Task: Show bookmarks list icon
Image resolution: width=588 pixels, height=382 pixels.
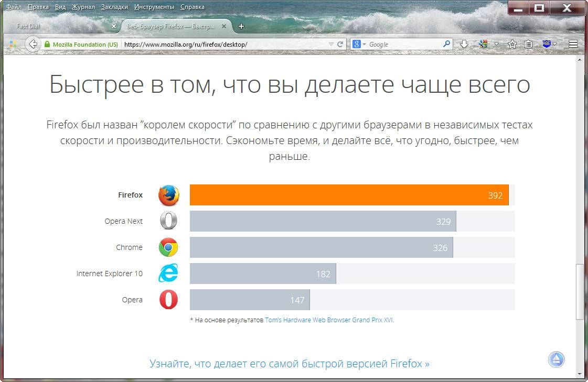Action: (x=528, y=44)
